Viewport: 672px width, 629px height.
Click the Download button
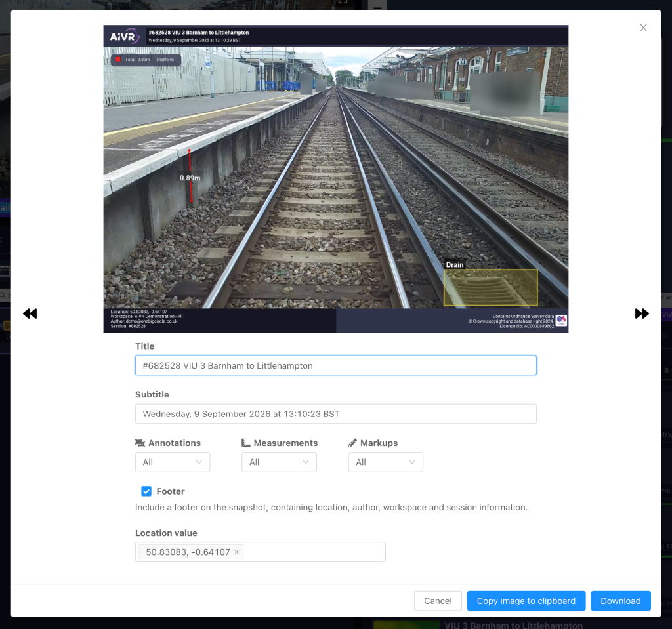point(621,601)
